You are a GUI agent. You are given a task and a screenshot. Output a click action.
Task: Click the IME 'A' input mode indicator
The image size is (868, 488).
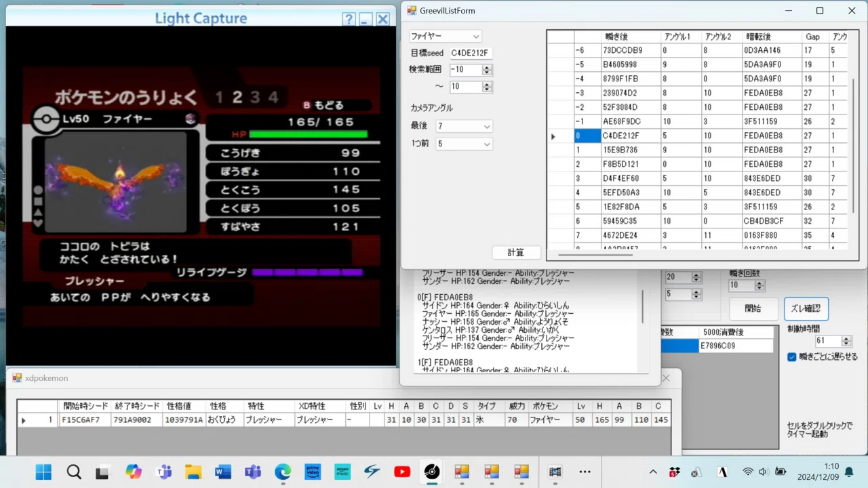click(724, 472)
